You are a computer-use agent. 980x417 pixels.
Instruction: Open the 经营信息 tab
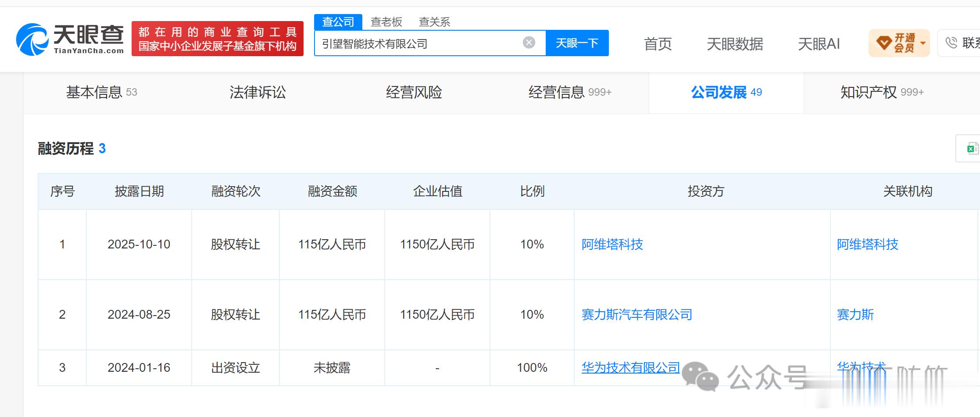click(x=570, y=92)
